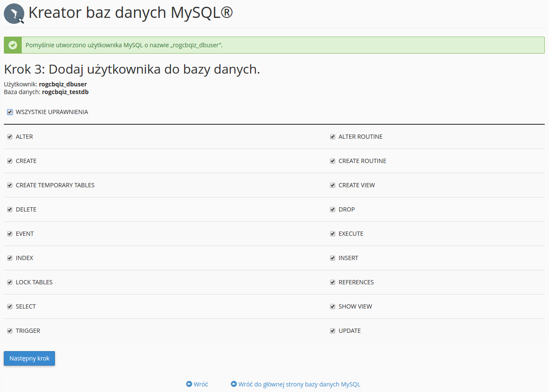The image size is (549, 392).
Task: Uncheck the DELETE privilege checkbox
Action: tap(10, 209)
